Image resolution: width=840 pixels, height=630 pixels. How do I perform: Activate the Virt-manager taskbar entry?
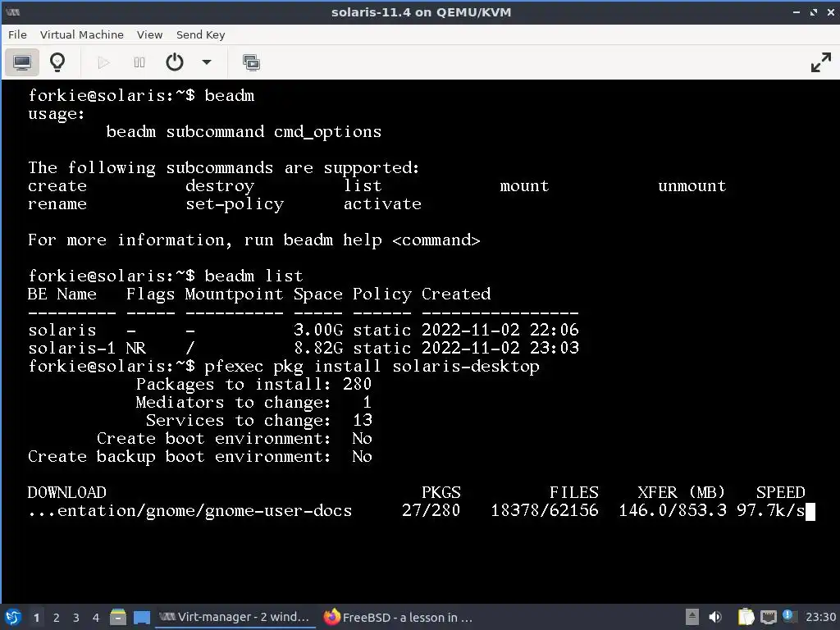pos(235,617)
